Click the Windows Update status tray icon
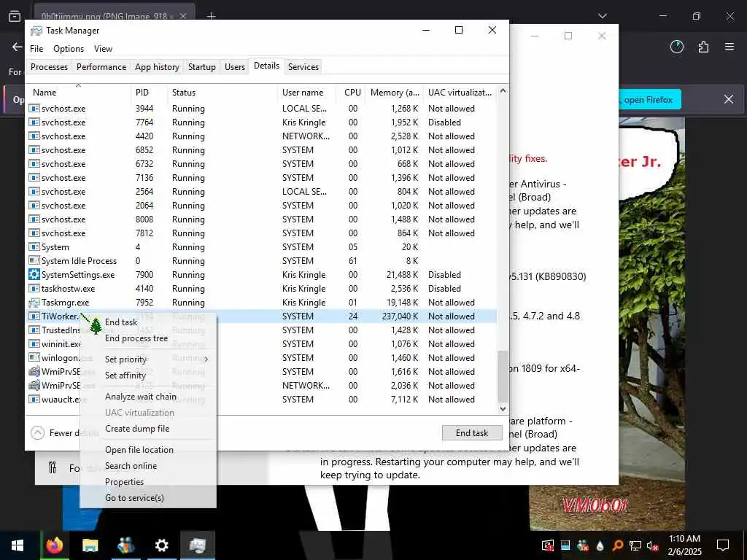This screenshot has height=560, width=747. click(x=548, y=545)
